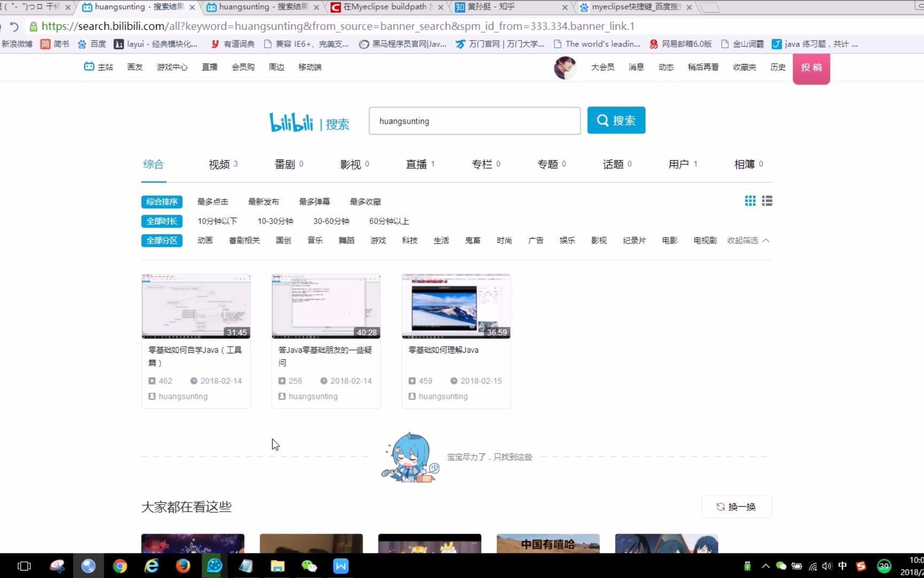The height and width of the screenshot is (578, 924).
Task: Click the huangsunting search input field
Action: click(474, 121)
